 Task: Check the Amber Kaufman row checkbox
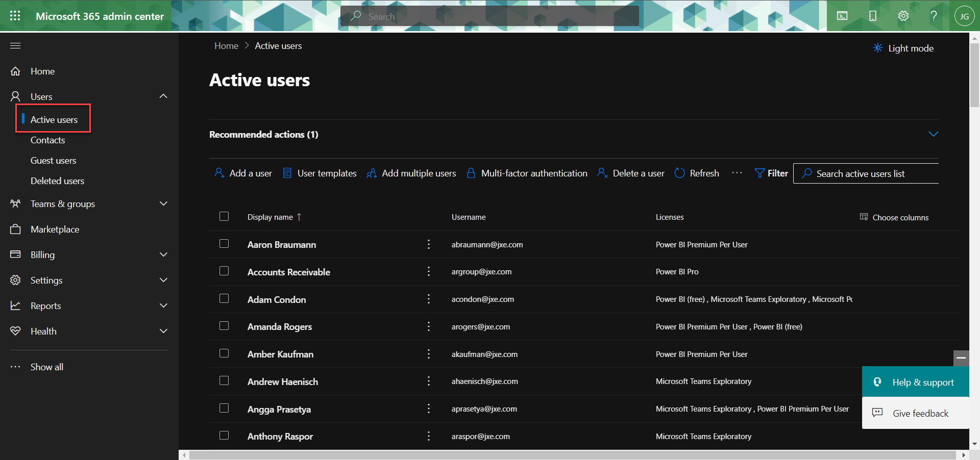click(x=224, y=353)
